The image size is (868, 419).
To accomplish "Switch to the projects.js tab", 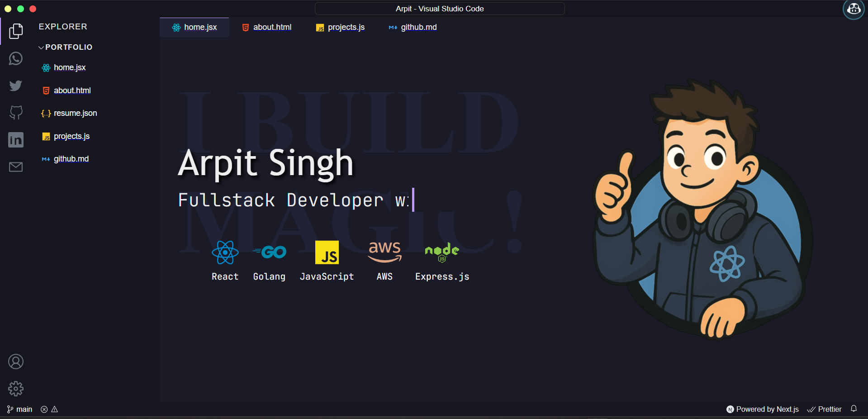I will [x=340, y=27].
